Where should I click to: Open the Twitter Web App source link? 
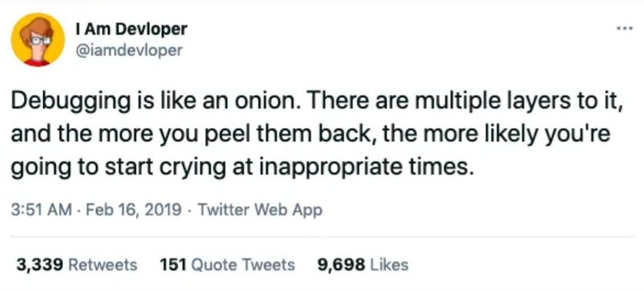(x=260, y=210)
